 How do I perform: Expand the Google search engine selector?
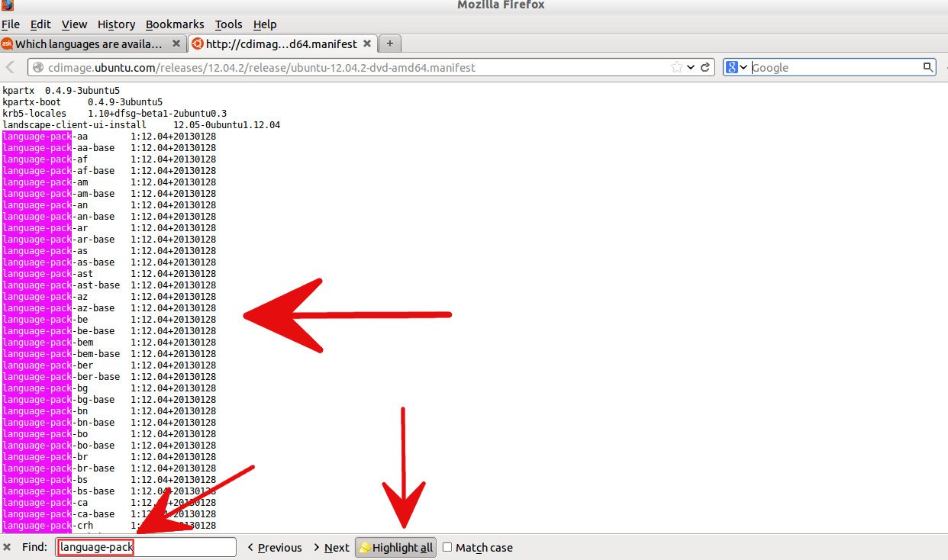(x=737, y=67)
